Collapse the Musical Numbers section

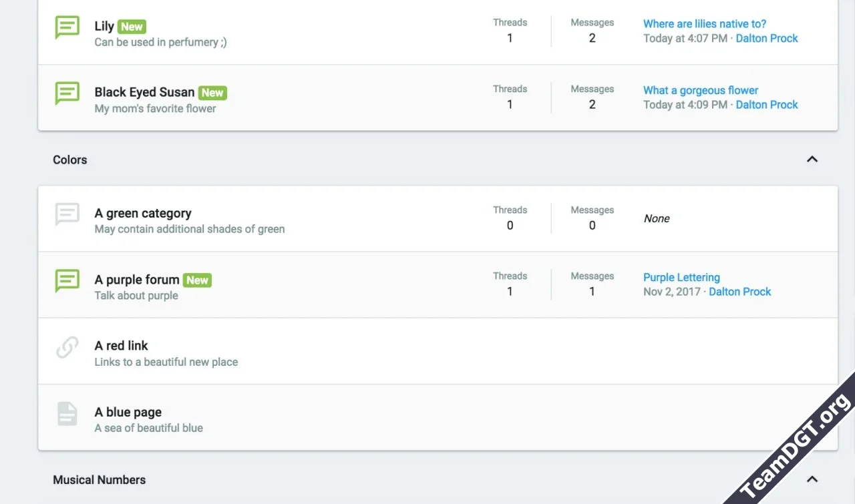click(x=812, y=479)
